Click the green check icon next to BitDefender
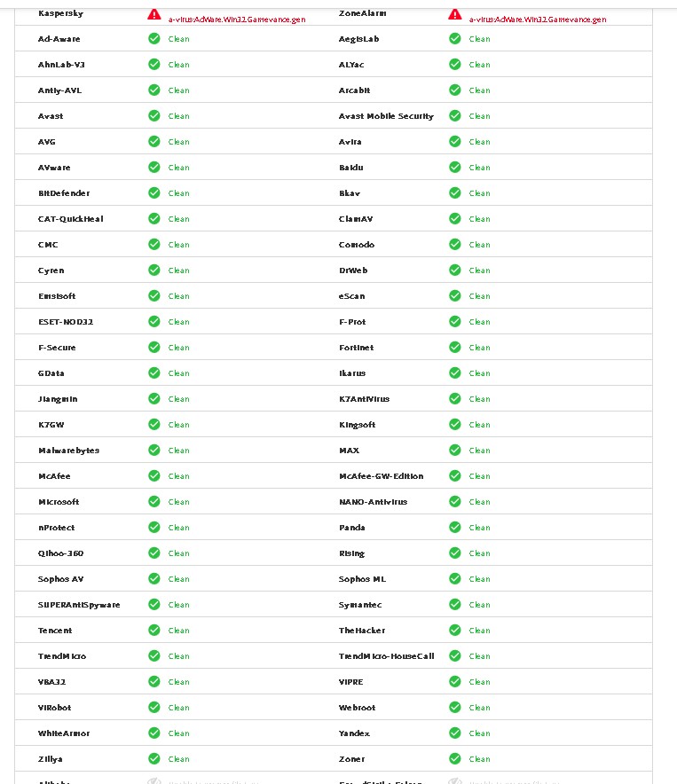This screenshot has height=784, width=677. click(x=154, y=193)
